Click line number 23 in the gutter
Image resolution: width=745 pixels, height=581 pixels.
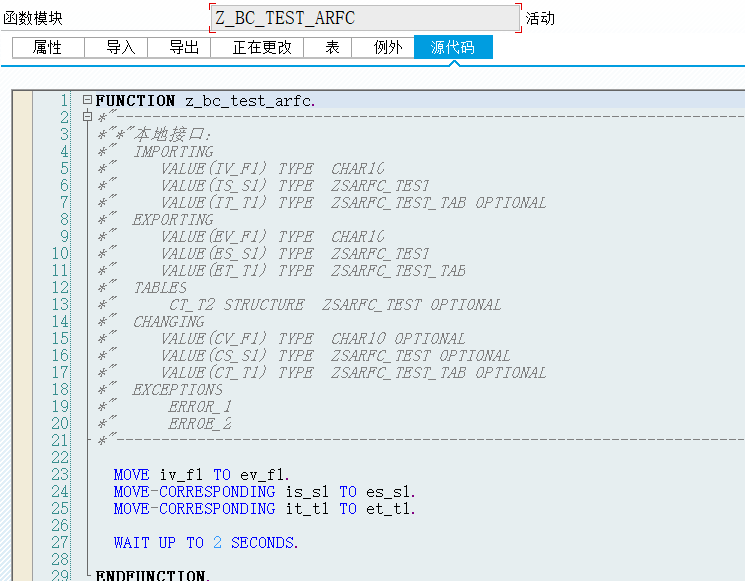pyautogui.click(x=60, y=474)
